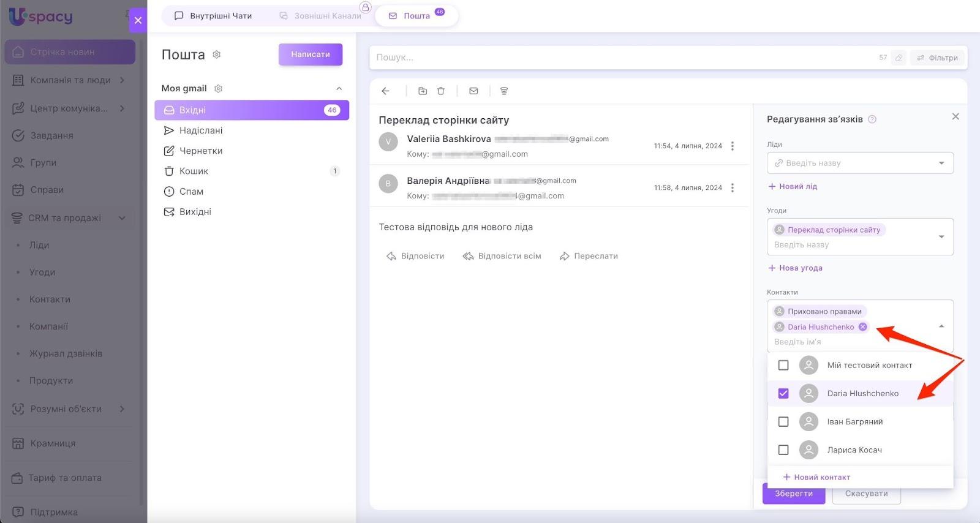Screen dimensions: 980x523
Task: Open help for Редагування зв'язків
Action: (x=872, y=119)
